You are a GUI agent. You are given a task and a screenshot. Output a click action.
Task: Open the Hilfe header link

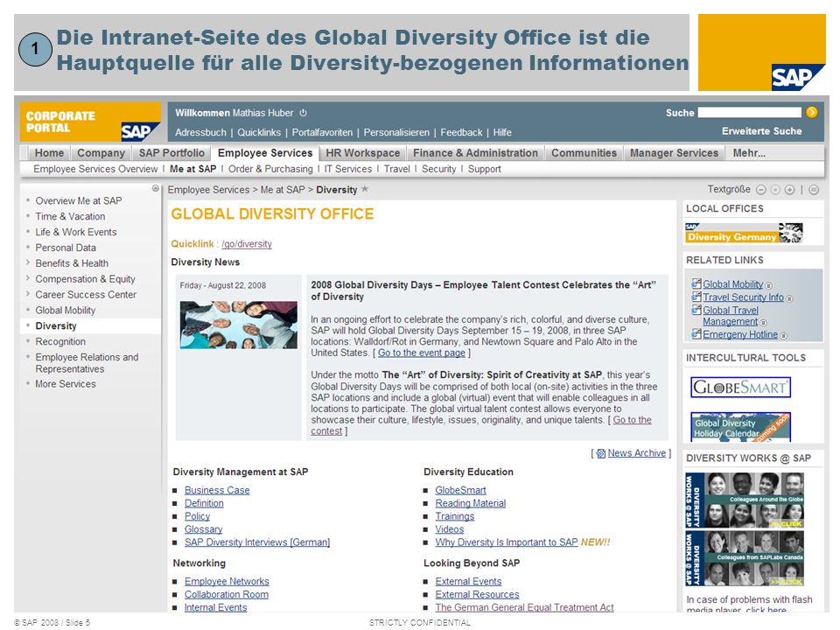[502, 132]
